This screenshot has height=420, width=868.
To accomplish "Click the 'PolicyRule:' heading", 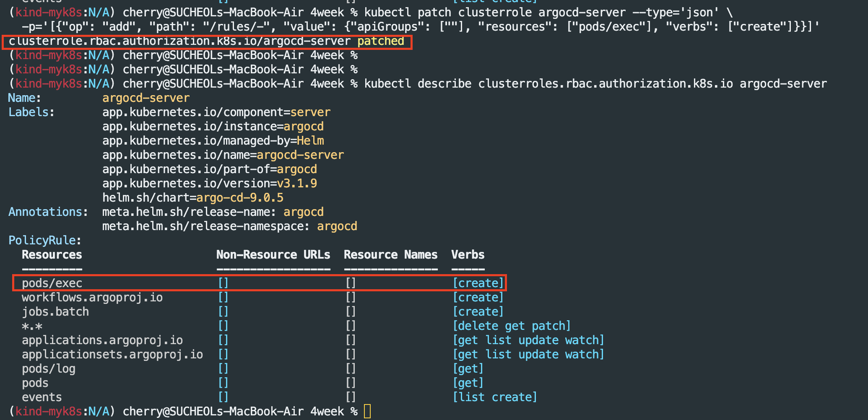I will click(x=45, y=241).
